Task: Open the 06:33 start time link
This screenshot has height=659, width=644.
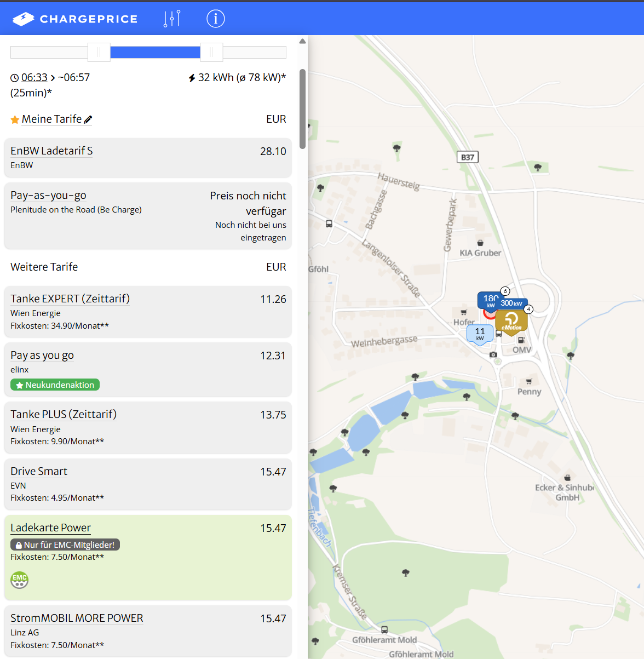Action: tap(34, 77)
